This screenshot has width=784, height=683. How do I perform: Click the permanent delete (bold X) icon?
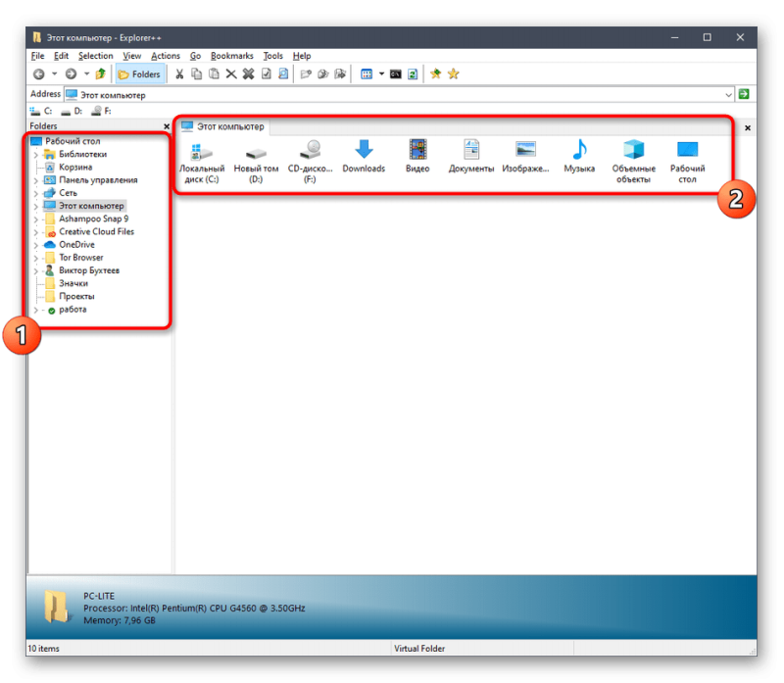249,74
